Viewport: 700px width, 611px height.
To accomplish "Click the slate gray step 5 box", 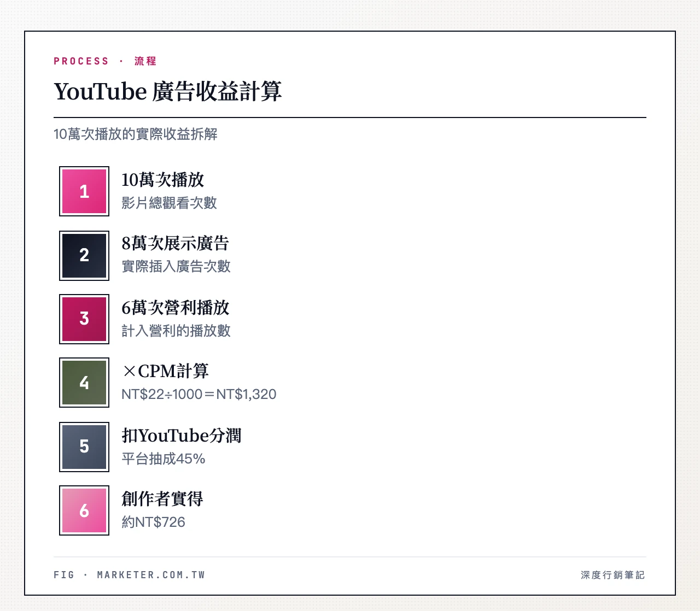I will click(84, 446).
